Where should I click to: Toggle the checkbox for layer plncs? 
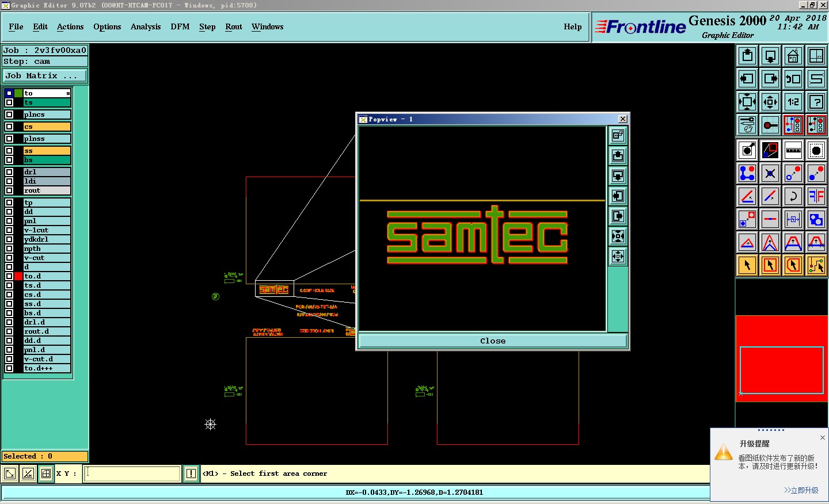coord(9,114)
